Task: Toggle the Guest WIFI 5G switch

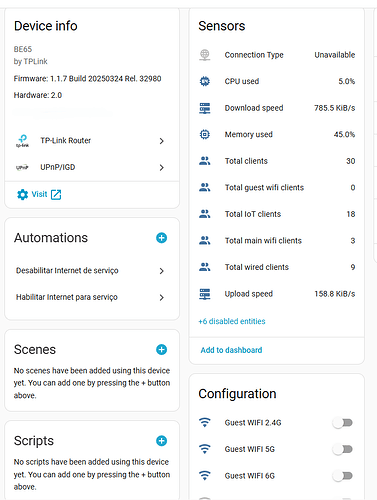Action: pyautogui.click(x=343, y=450)
